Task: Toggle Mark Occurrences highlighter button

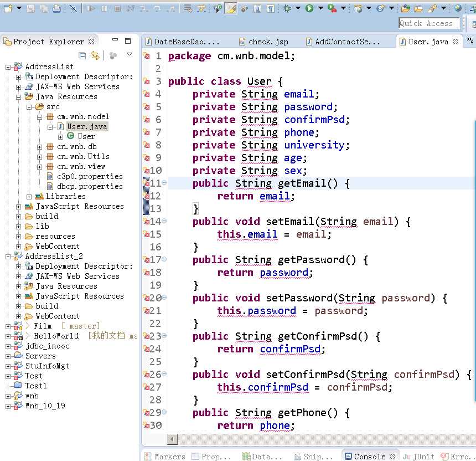Action: [231, 8]
